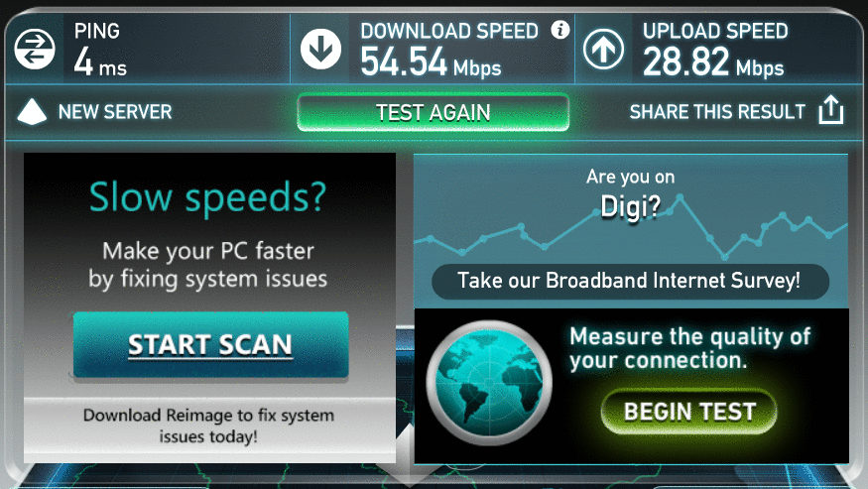Screen dimensions: 868x489
Task: Click the globe radar icon
Action: click(x=489, y=383)
